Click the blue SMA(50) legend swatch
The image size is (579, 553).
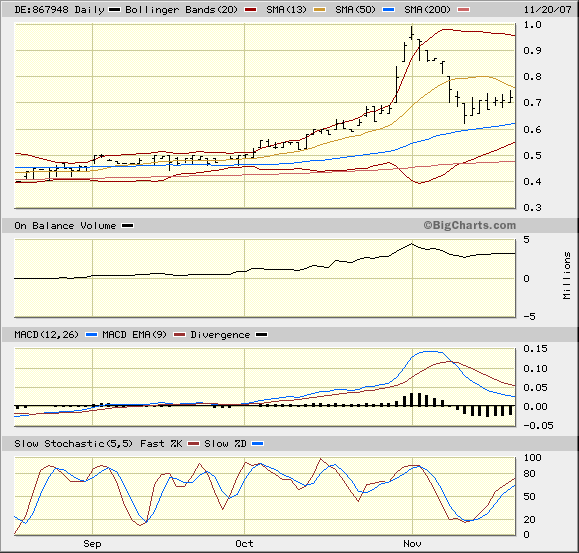[x=388, y=10]
